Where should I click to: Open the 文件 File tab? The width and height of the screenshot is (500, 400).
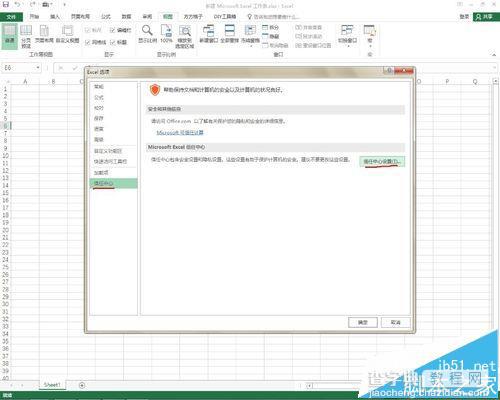click(11, 17)
